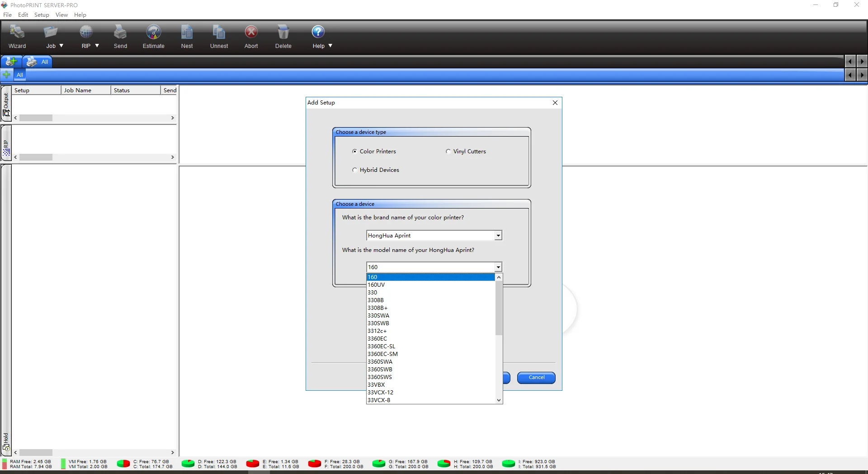Click the Status column header

click(136, 90)
